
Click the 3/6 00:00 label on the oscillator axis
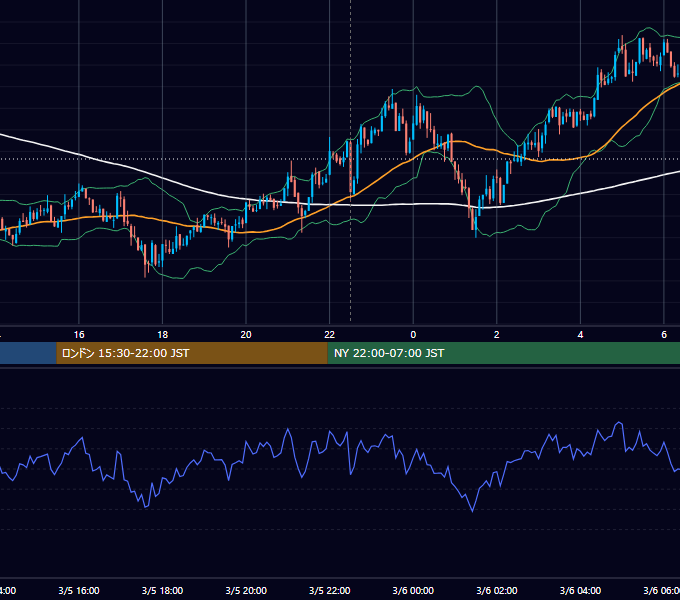click(413, 590)
